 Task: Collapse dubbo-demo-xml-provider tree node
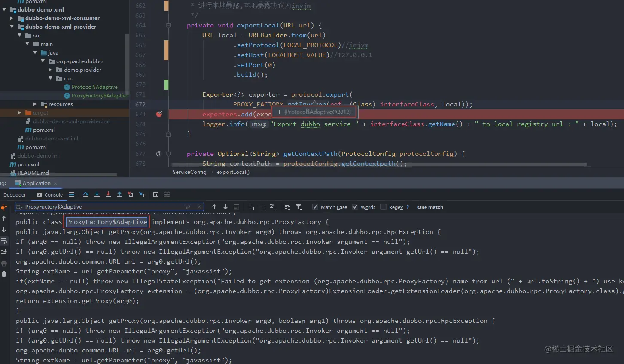click(12, 27)
